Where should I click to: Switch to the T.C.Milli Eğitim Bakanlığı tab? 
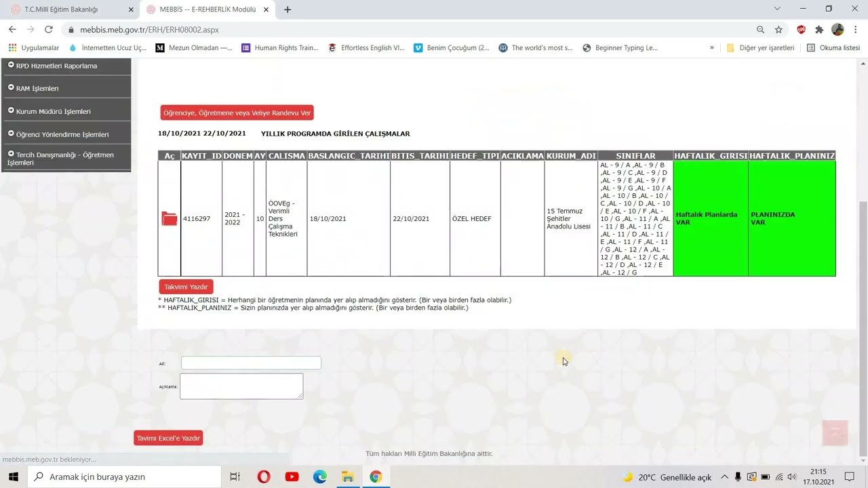pyautogui.click(x=71, y=9)
